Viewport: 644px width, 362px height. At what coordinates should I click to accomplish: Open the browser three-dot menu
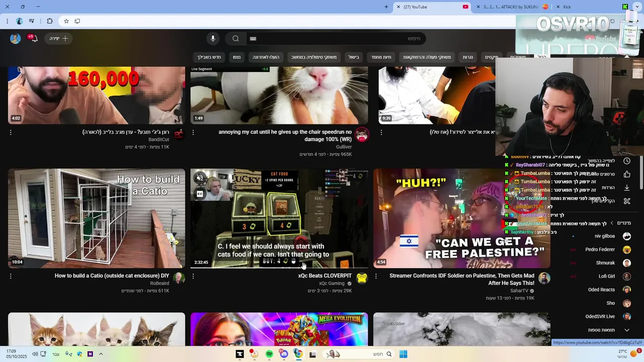7,21
